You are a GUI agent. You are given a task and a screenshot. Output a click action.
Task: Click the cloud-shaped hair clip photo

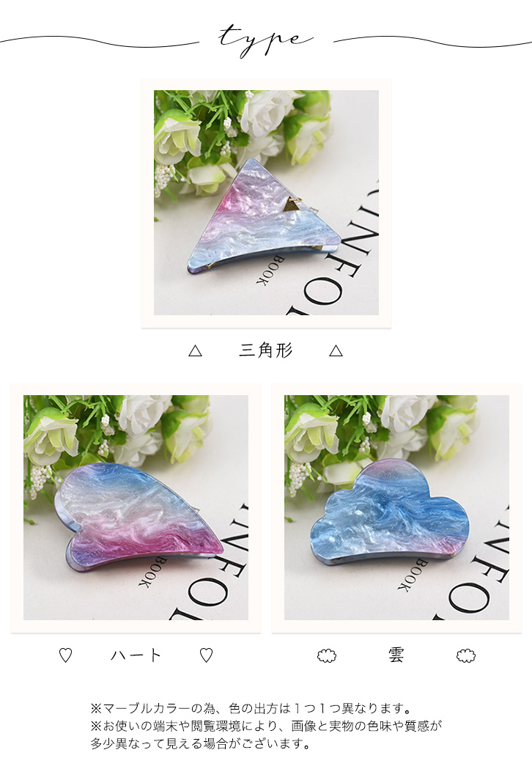pyautogui.click(x=396, y=507)
